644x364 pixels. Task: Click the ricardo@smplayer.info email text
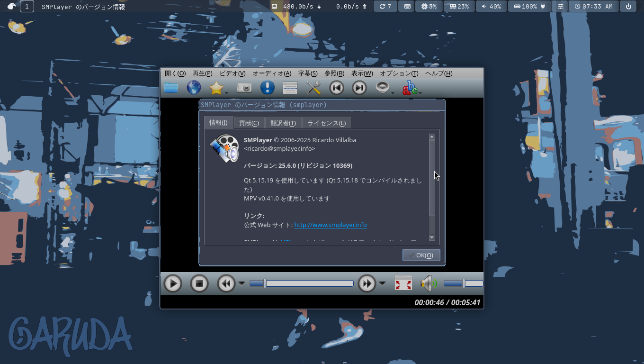pyautogui.click(x=279, y=148)
